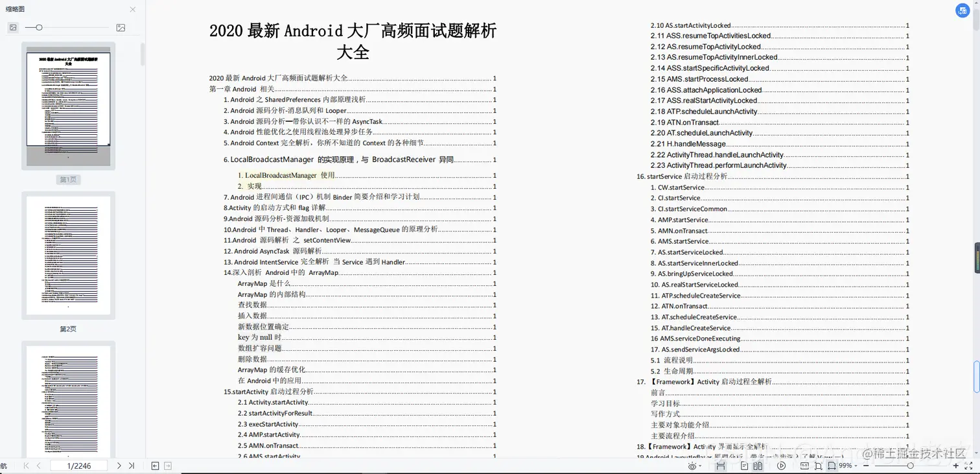Click the fit width icon

coord(832,466)
